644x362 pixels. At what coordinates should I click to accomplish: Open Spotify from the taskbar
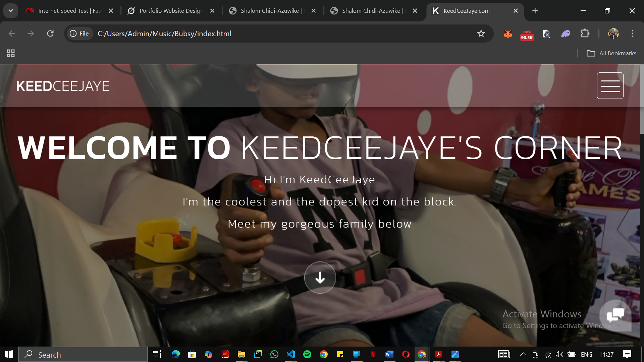point(307,354)
